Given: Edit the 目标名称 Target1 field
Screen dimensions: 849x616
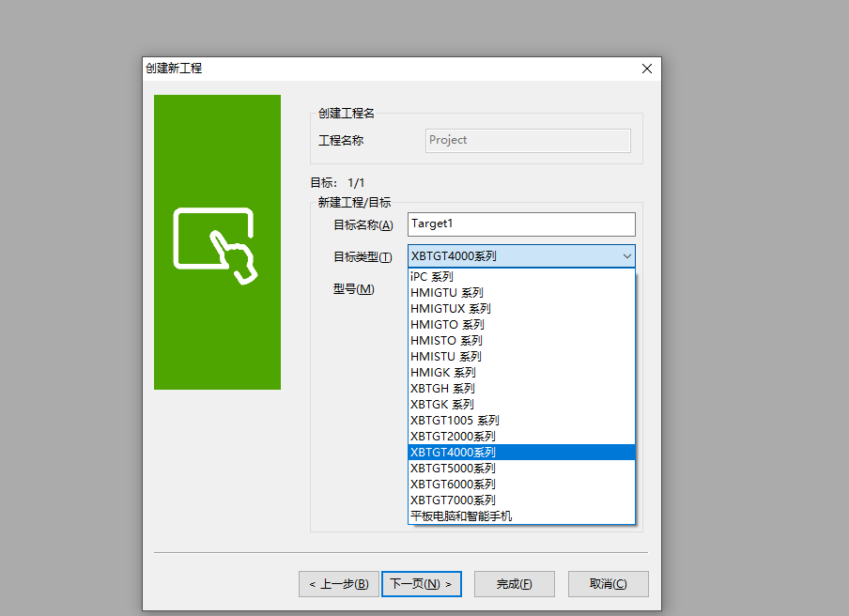Looking at the screenshot, I should tap(521, 224).
